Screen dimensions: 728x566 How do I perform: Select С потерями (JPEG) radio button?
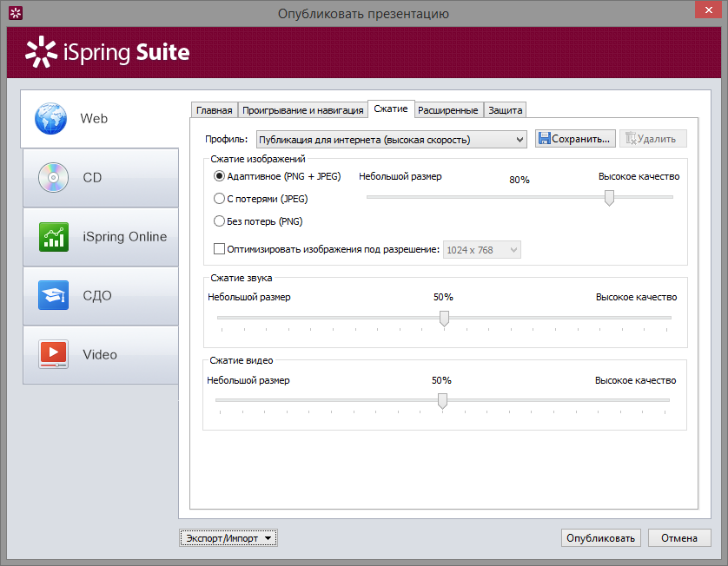pos(219,199)
